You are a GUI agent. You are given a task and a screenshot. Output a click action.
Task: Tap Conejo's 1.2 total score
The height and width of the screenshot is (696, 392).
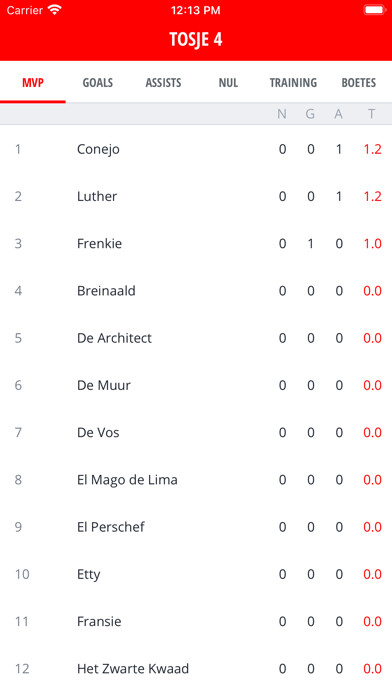tap(372, 149)
